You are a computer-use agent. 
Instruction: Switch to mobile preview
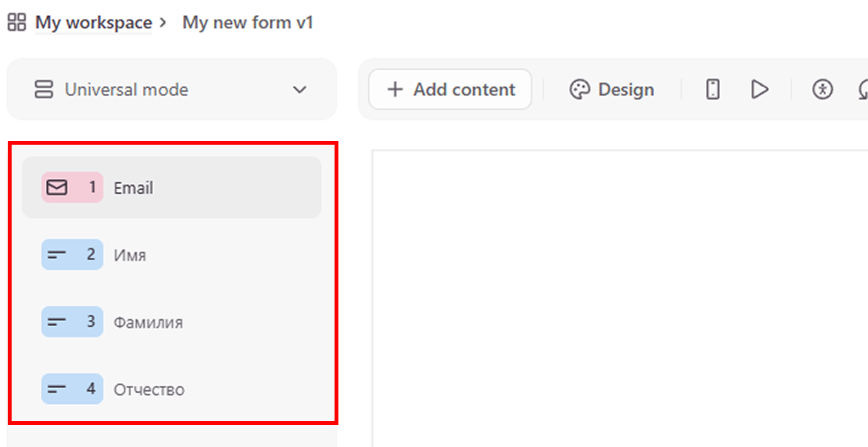coord(712,90)
